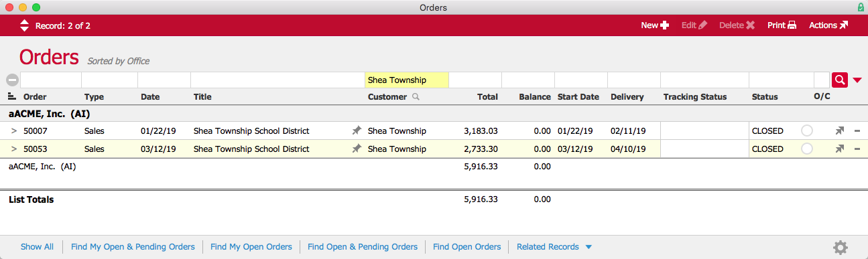Click the minus icon on order 50007 row
868x259 pixels.
point(857,131)
